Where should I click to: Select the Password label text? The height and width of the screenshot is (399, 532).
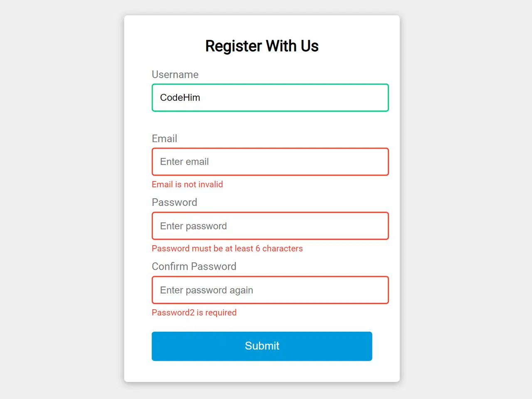point(174,202)
